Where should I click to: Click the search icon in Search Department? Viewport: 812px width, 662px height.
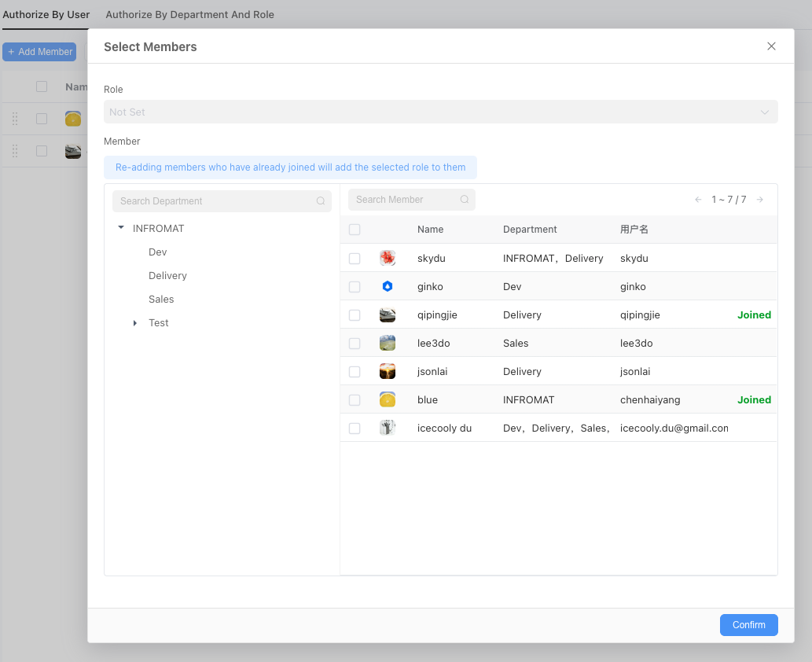321,201
